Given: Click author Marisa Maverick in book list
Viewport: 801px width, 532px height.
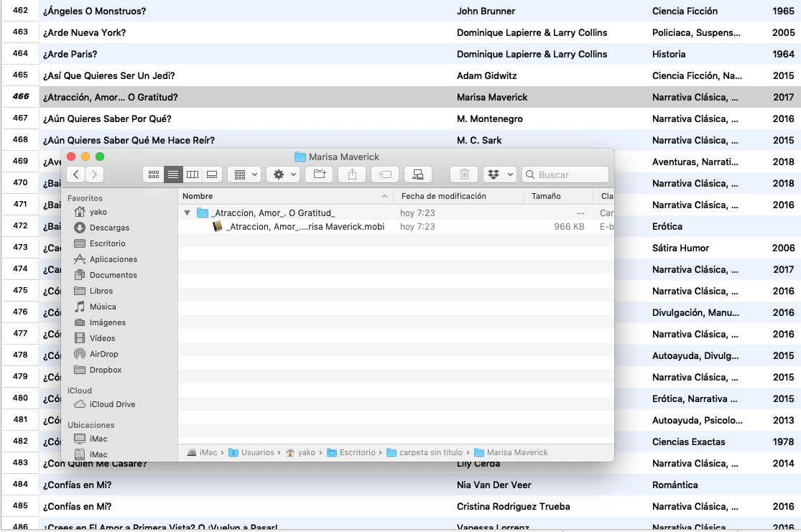Looking at the screenshot, I should click(492, 97).
